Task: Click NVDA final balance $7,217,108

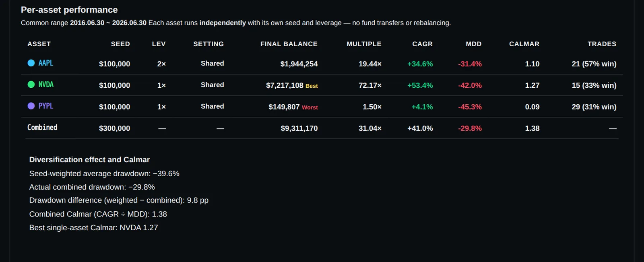Action: tap(285, 85)
